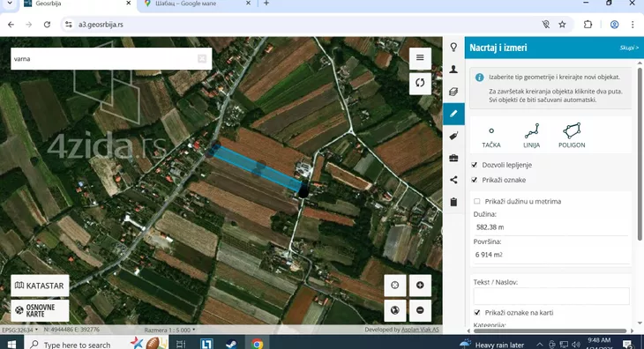The width and height of the screenshot is (644, 349).
Task: Zoom out the map with minus button
Action: point(420,310)
